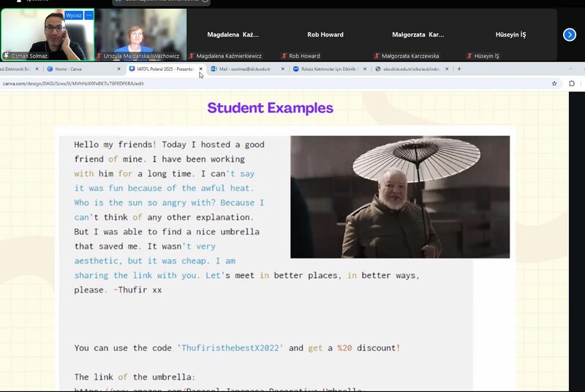Click muted mic icon beside Hüseyin İŞ name

click(x=469, y=56)
